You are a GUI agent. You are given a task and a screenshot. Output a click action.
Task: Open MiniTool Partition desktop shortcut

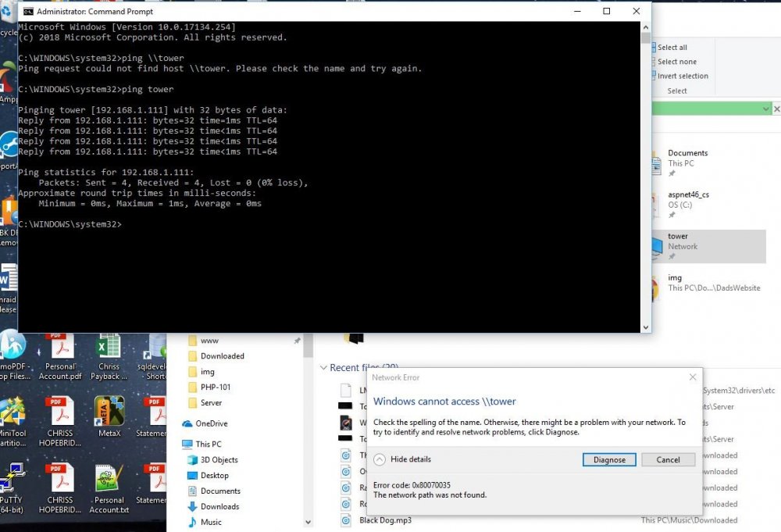[x=12, y=421]
